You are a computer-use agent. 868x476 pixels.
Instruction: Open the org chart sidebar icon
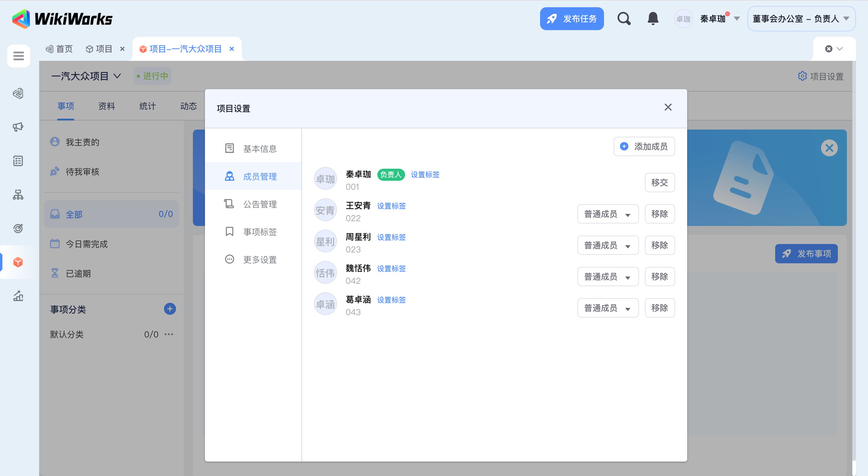point(18,194)
